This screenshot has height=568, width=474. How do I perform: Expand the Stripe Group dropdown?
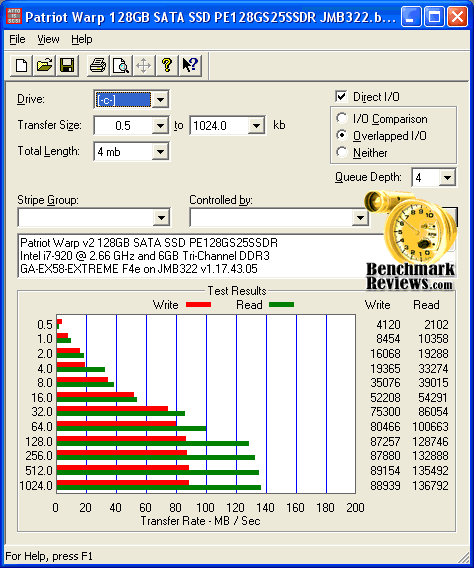pos(161,218)
